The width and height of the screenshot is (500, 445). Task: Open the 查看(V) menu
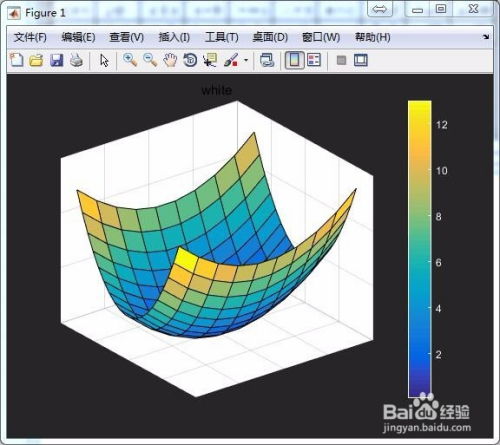[x=127, y=37]
